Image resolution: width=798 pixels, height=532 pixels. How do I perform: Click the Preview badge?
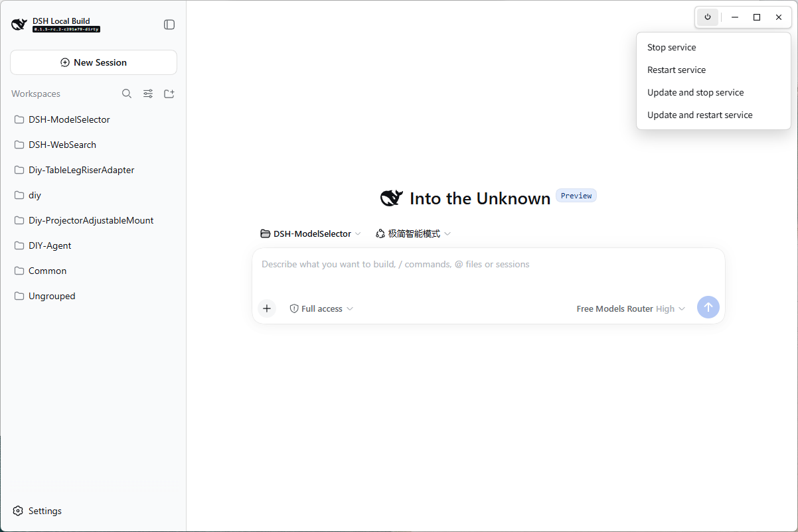(x=576, y=196)
